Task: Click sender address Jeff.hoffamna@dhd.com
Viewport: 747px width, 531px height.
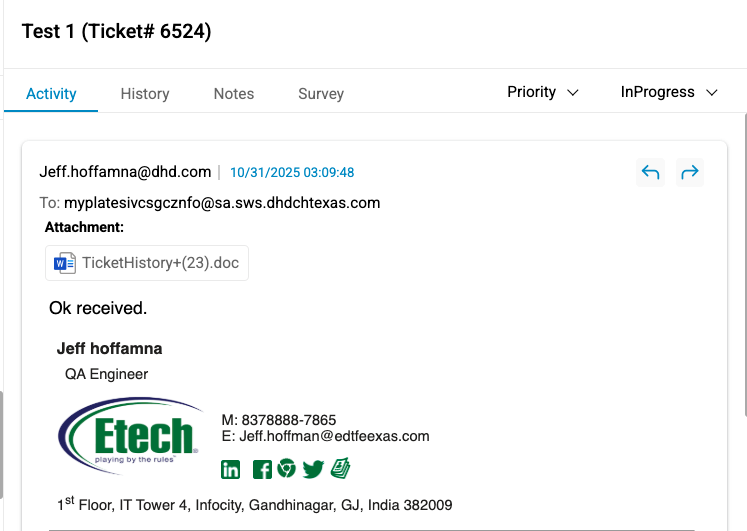Action: pyautogui.click(x=125, y=172)
